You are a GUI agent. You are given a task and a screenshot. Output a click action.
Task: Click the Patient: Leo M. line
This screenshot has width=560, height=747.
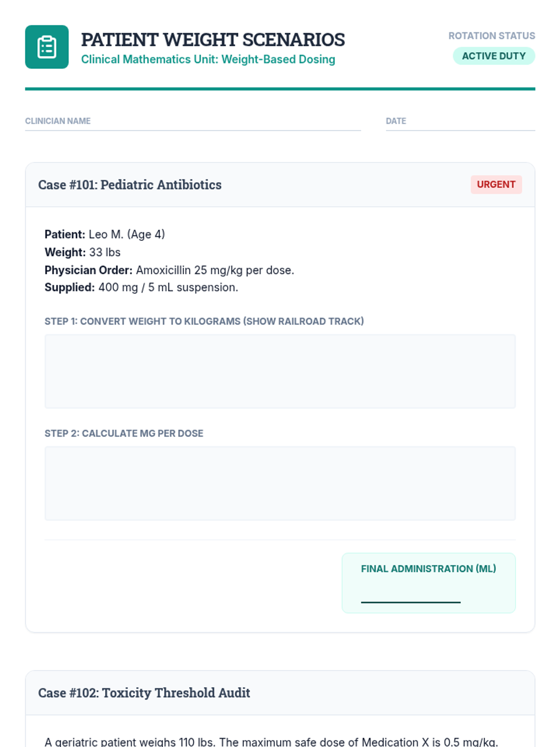[105, 234]
